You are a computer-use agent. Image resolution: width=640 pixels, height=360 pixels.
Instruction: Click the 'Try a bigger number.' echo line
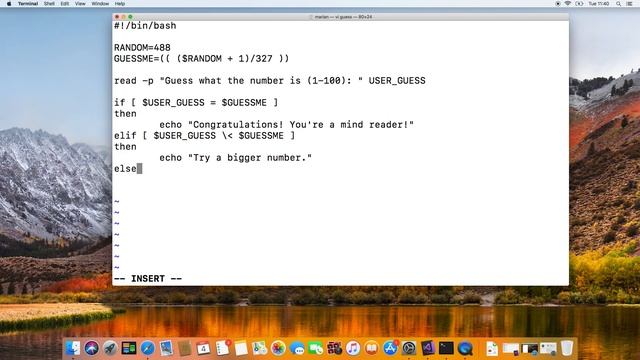click(x=236, y=158)
